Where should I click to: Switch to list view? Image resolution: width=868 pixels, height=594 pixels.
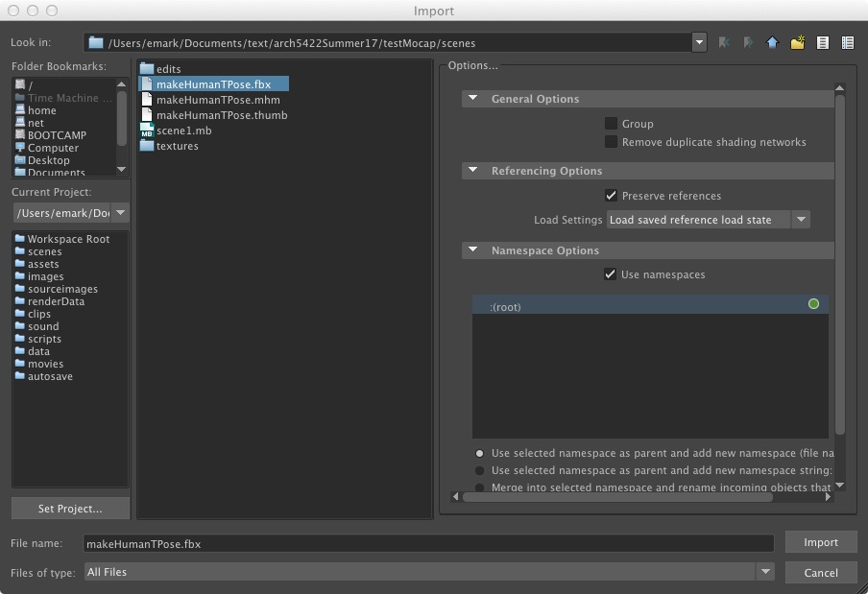(x=823, y=42)
